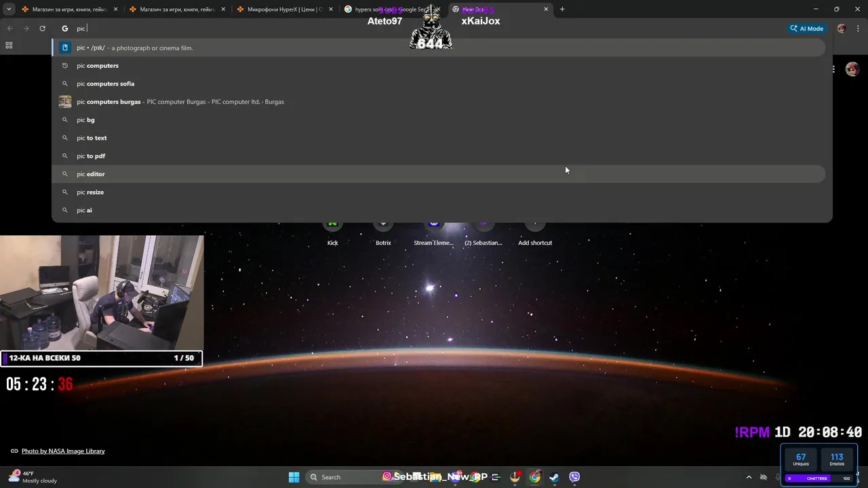Open the Windows Start menu
868x488 pixels.
tap(294, 477)
